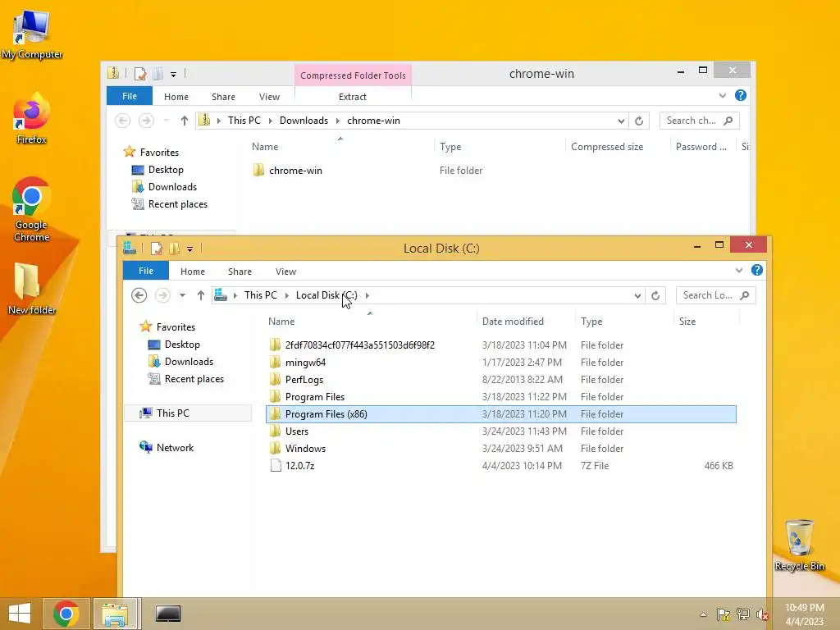The width and height of the screenshot is (840, 630).
Task: Refresh the chrome-win window
Action: click(x=638, y=121)
